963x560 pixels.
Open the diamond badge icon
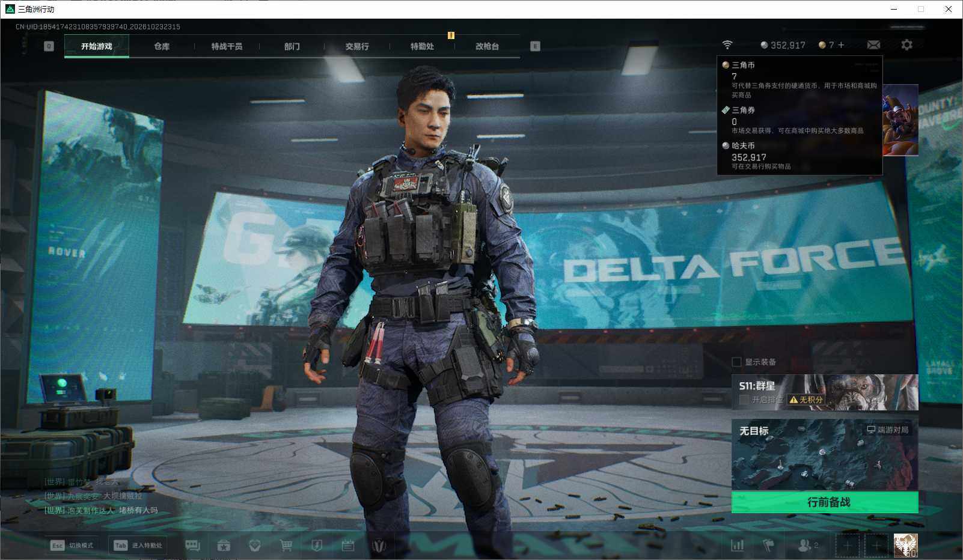tap(255, 546)
